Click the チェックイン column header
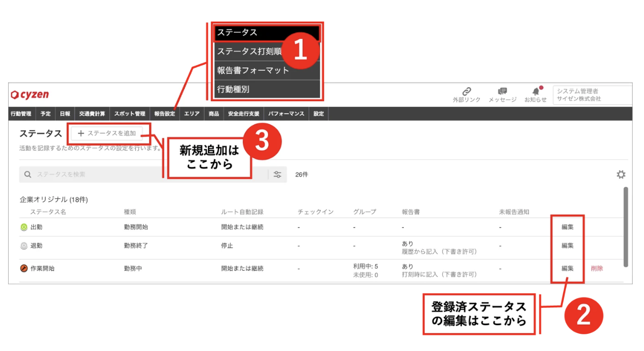The width and height of the screenshot is (644, 351). click(x=316, y=212)
